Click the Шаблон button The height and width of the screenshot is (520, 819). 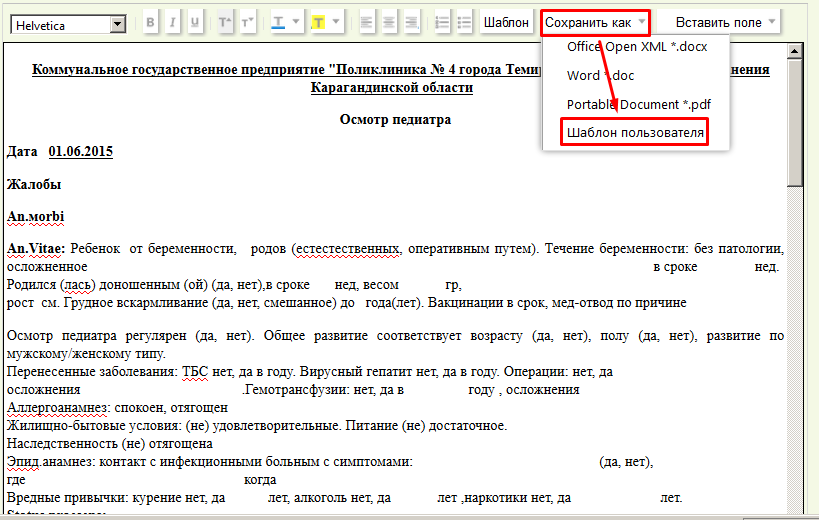pos(506,22)
